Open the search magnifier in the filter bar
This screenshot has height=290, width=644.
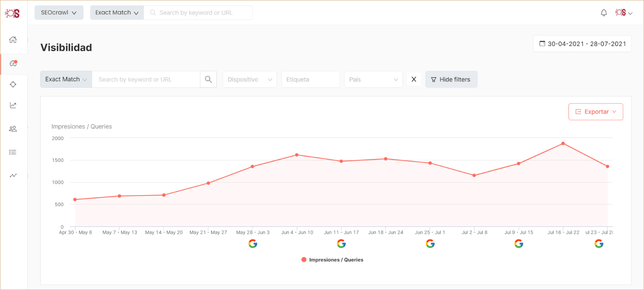click(x=208, y=79)
